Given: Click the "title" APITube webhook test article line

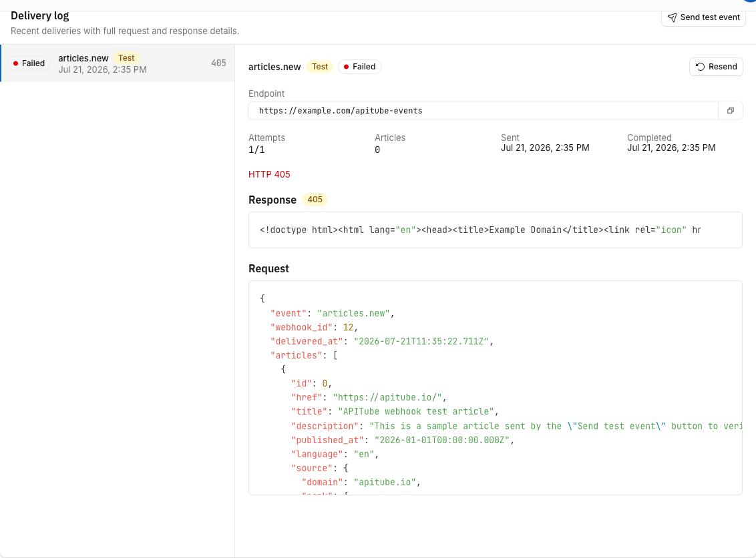Looking at the screenshot, I should coord(395,412).
